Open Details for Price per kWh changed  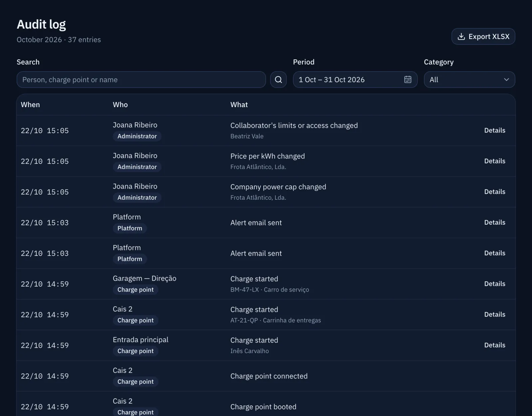tap(494, 161)
